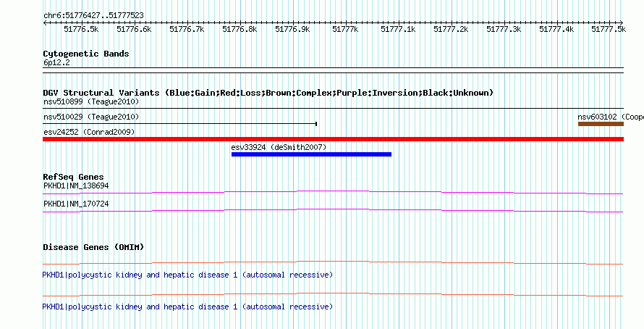Click the 51776.6k ruler tick label
The width and height of the screenshot is (644, 329).
pos(134,29)
